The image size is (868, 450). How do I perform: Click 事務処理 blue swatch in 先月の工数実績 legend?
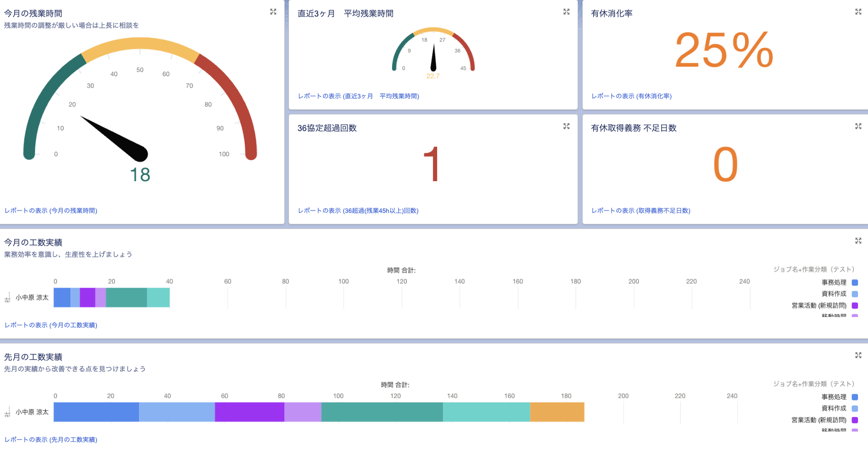click(855, 397)
